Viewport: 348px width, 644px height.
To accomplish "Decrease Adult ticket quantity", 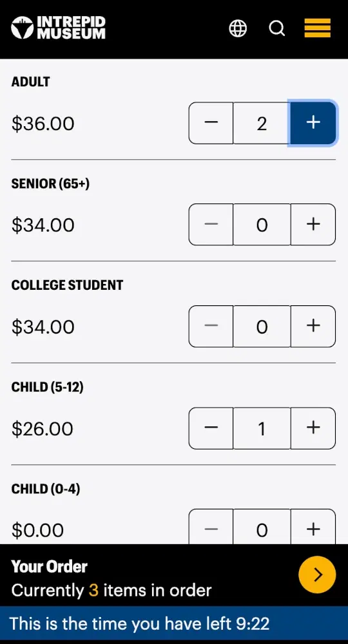I will tap(211, 123).
